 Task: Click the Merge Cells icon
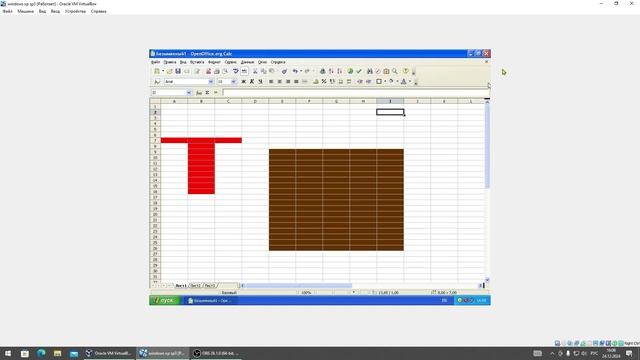click(x=305, y=82)
